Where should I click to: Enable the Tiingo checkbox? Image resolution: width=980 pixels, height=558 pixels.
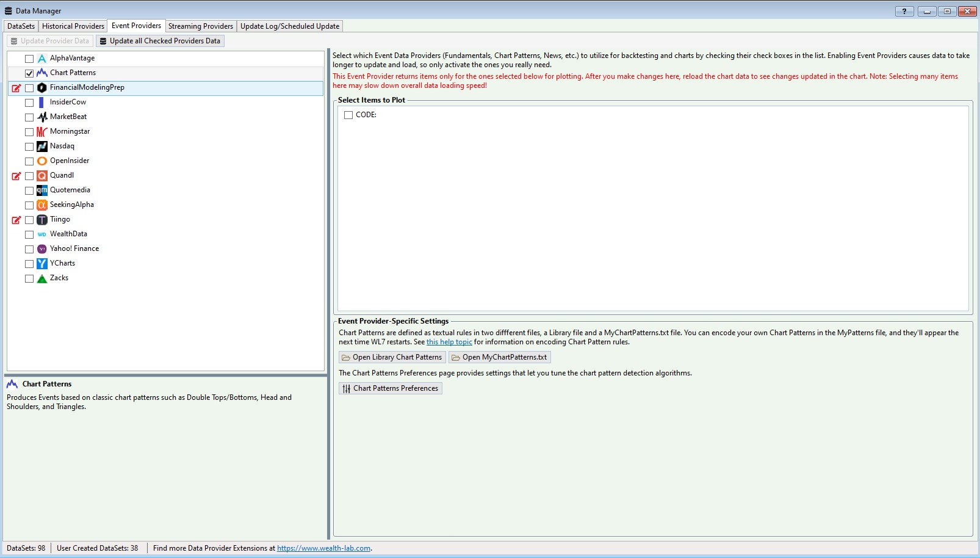coord(29,220)
